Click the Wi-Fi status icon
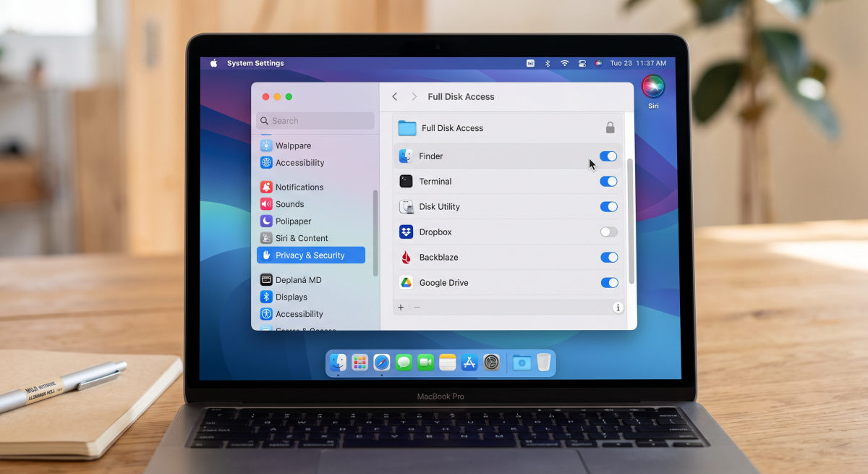Viewport: 868px width, 474px height. (565, 64)
